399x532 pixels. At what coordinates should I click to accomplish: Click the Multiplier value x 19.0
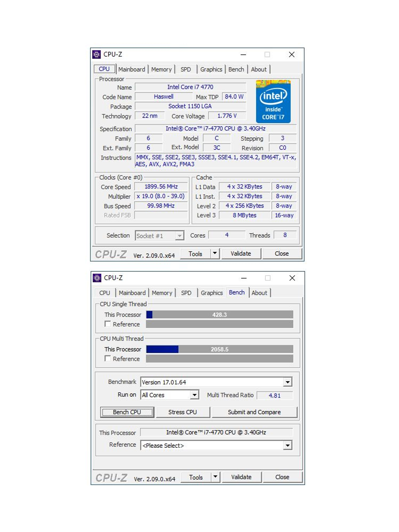pos(161,196)
